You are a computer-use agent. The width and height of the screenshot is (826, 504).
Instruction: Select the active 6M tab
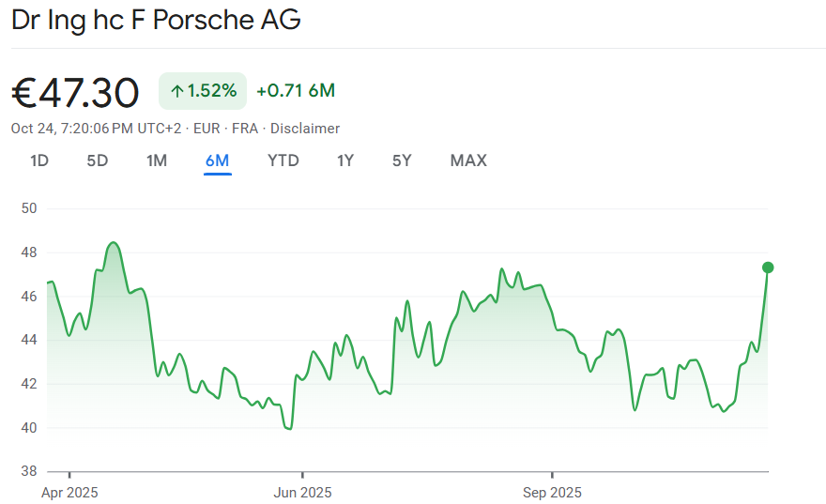click(x=217, y=160)
